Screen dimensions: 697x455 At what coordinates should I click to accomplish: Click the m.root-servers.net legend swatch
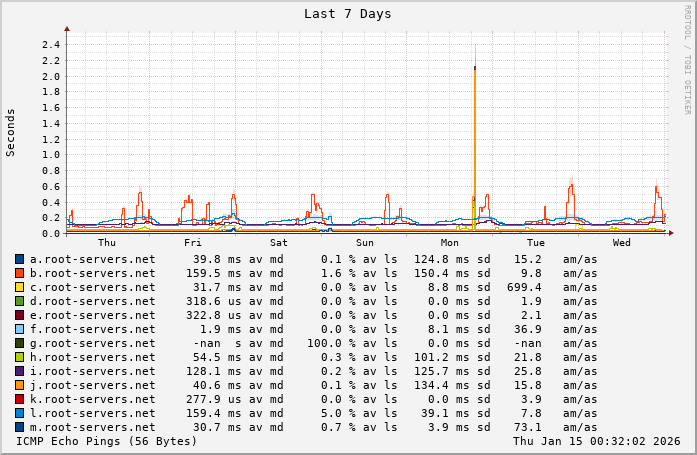tap(19, 427)
